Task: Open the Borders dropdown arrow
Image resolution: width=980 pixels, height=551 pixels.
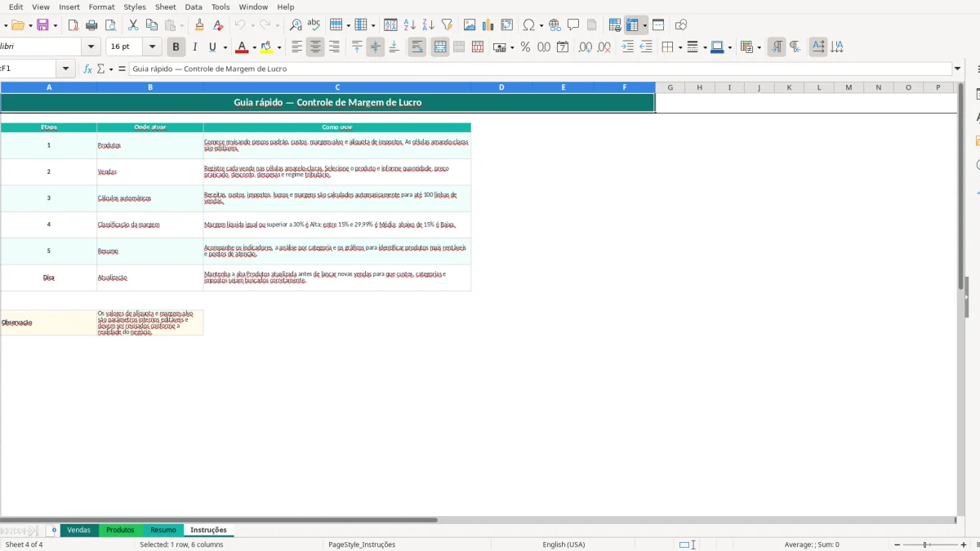Action: (679, 47)
